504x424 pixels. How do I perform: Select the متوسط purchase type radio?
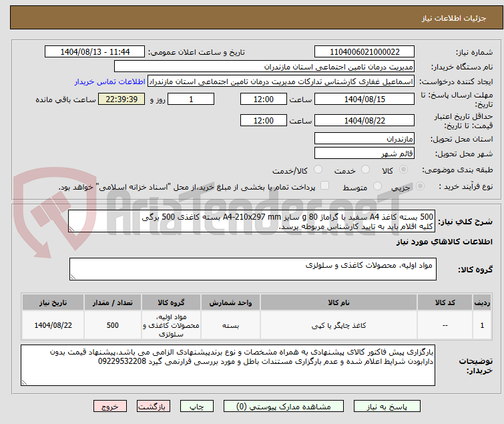377,186
